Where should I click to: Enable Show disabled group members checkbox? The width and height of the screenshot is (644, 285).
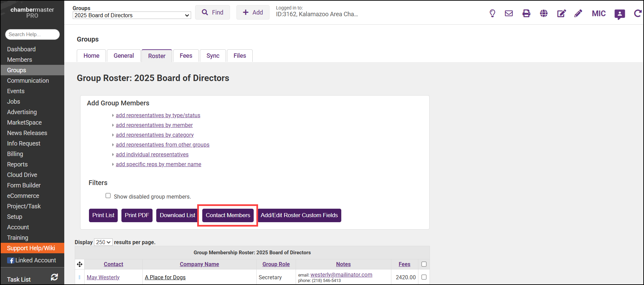point(108,196)
